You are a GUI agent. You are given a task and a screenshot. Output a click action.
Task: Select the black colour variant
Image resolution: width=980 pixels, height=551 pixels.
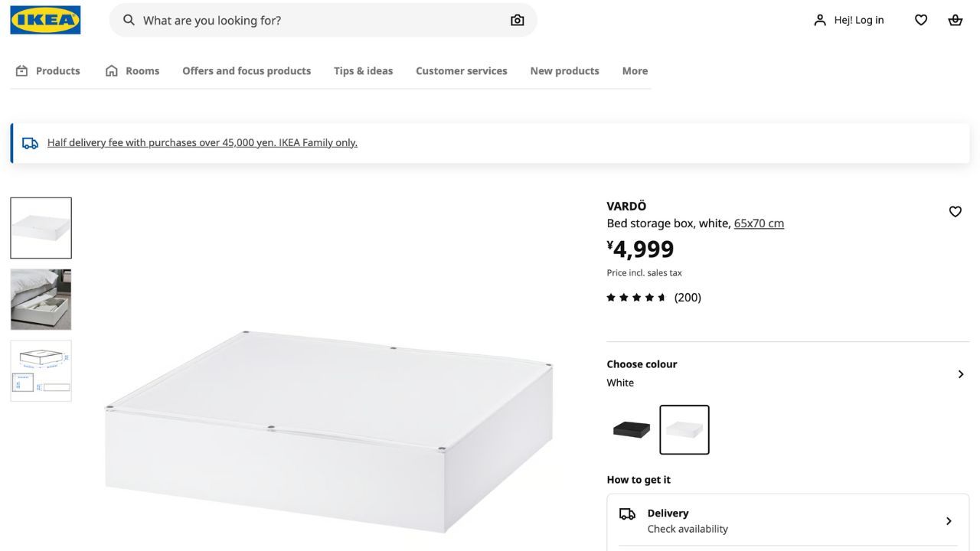point(632,429)
